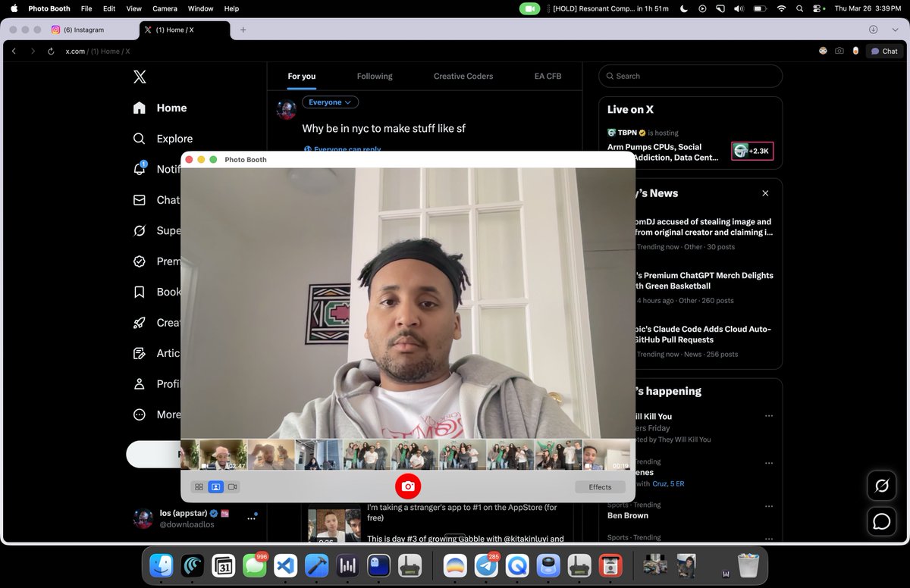Viewport: 910px width, 588px height.
Task: Open the battery status in the menu bar
Action: pos(760,8)
